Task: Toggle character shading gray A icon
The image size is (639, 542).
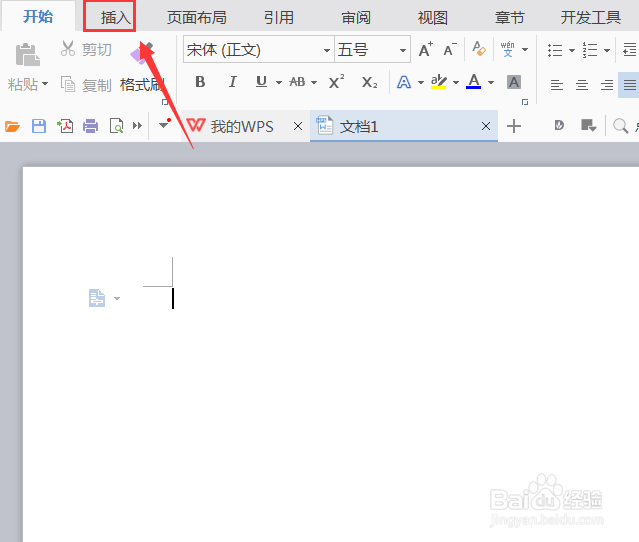Action: tap(514, 82)
